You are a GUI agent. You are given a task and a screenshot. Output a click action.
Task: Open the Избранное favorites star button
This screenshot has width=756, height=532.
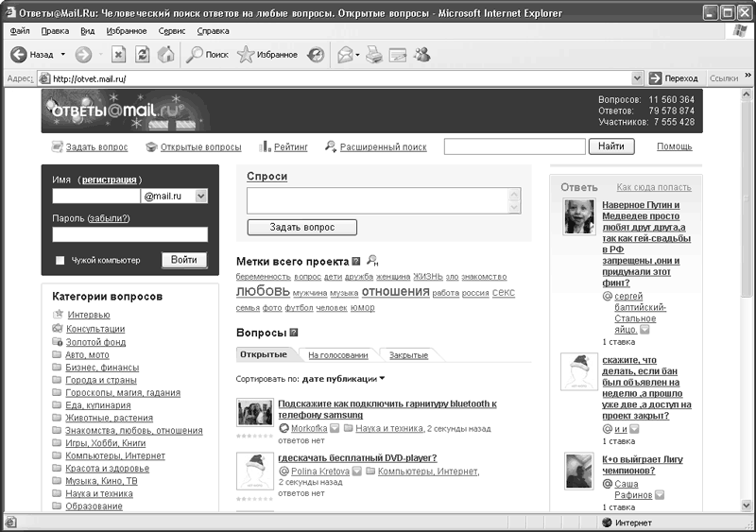[x=267, y=55]
